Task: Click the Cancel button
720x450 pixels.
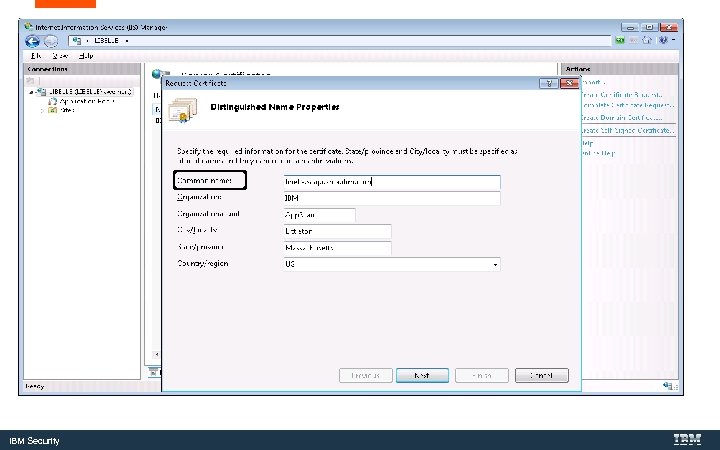Action: pos(542,375)
